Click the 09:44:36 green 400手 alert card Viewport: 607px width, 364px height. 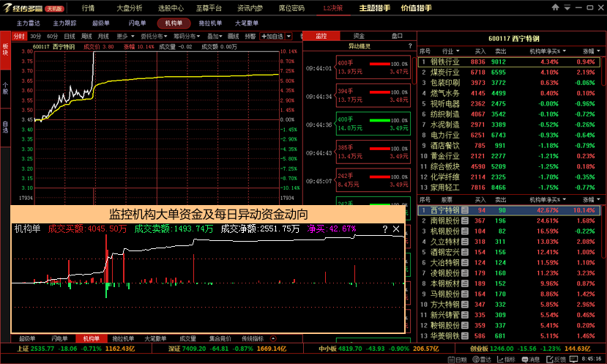(373, 124)
